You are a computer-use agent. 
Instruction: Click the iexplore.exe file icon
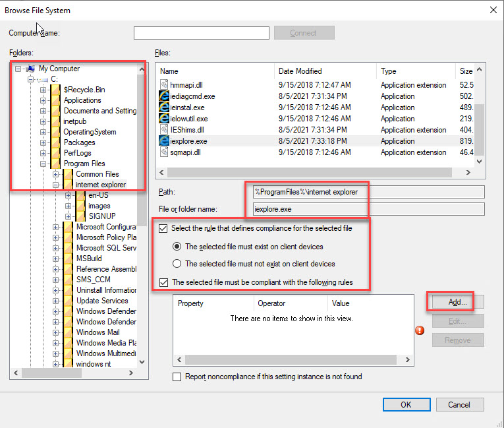[165, 141]
